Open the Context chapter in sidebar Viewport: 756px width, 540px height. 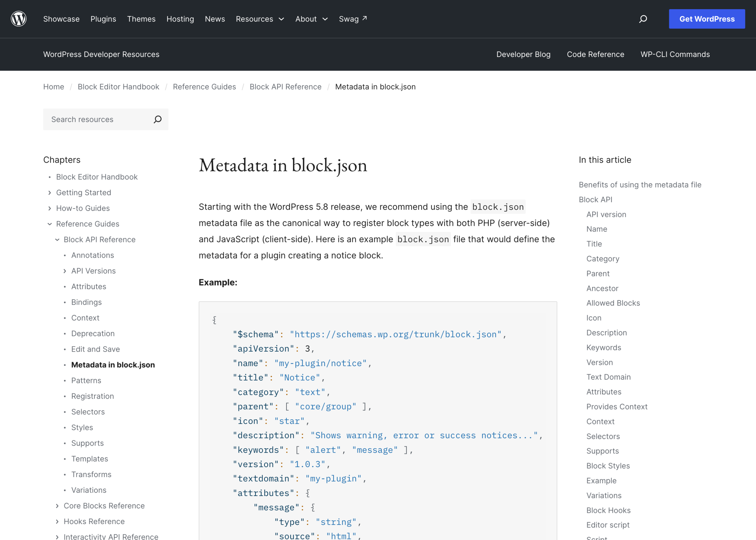pyautogui.click(x=85, y=318)
